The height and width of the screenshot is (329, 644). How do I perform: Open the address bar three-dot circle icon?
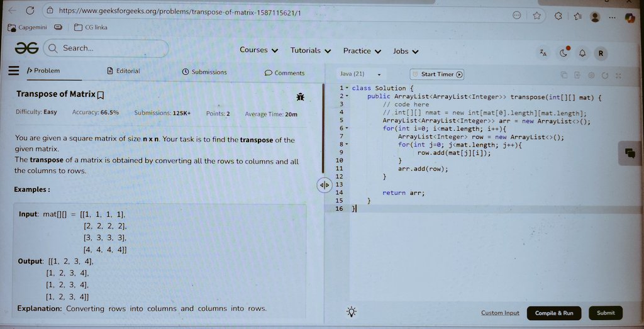click(517, 15)
